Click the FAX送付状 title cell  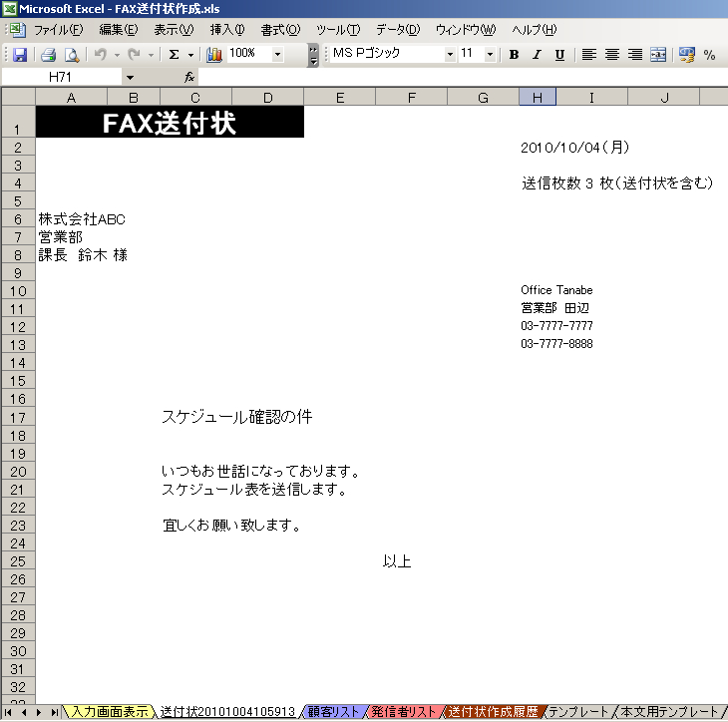pyautogui.click(x=170, y=122)
